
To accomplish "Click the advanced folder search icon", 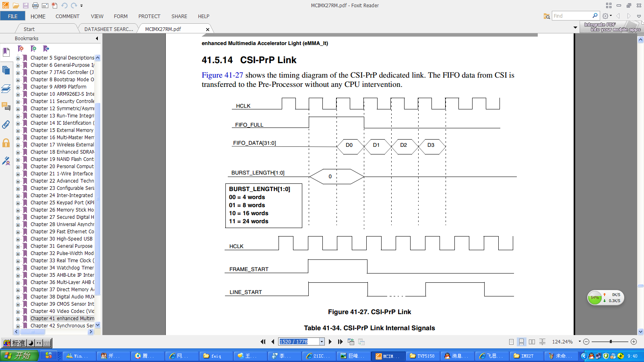I will [x=547, y=16].
